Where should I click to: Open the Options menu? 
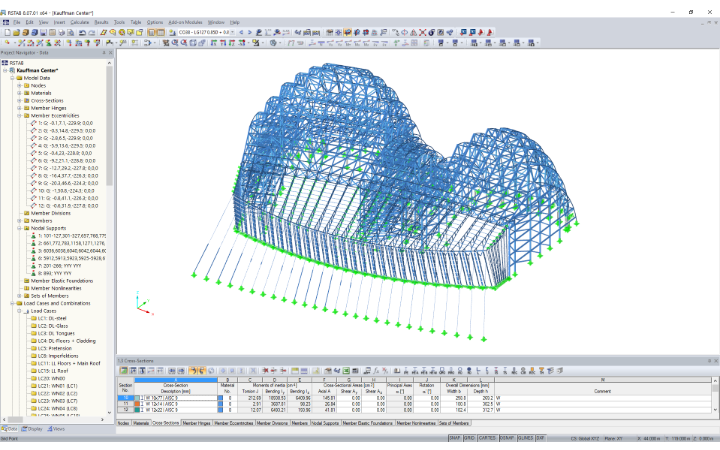(154, 22)
